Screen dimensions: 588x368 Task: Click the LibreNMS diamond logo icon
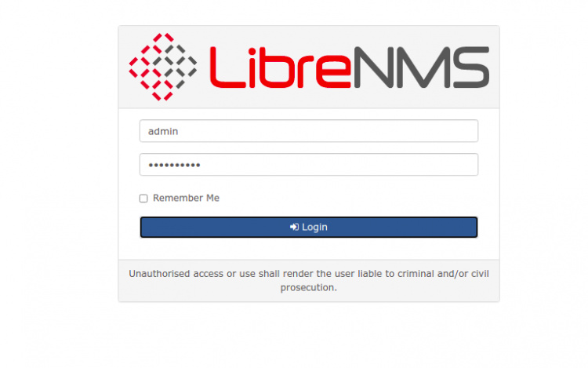click(x=163, y=67)
